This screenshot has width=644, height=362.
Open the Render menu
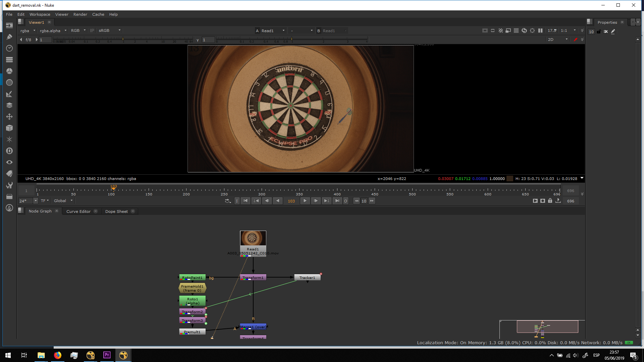(80, 14)
